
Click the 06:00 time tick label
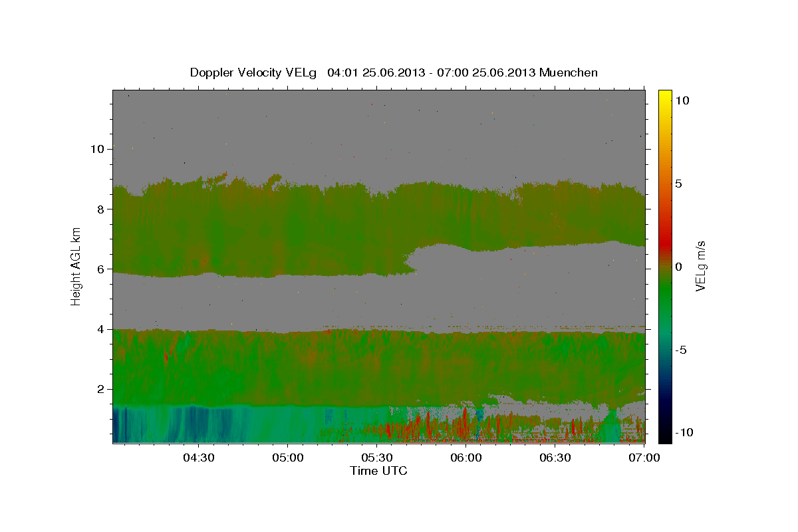[x=466, y=458]
